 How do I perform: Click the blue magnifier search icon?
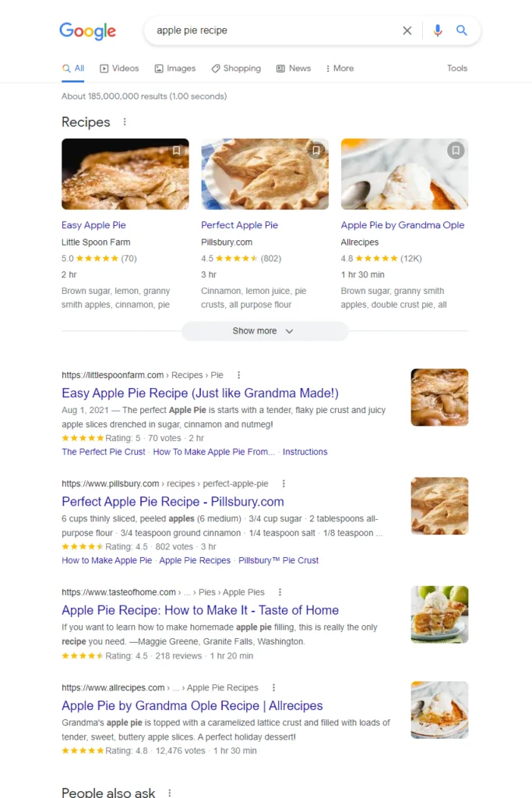[462, 30]
